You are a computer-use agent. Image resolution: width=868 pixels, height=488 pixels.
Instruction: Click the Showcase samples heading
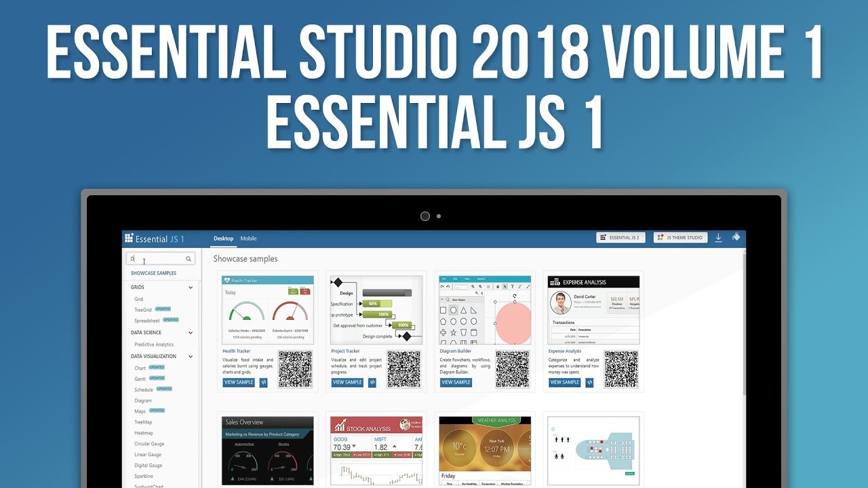(245, 259)
